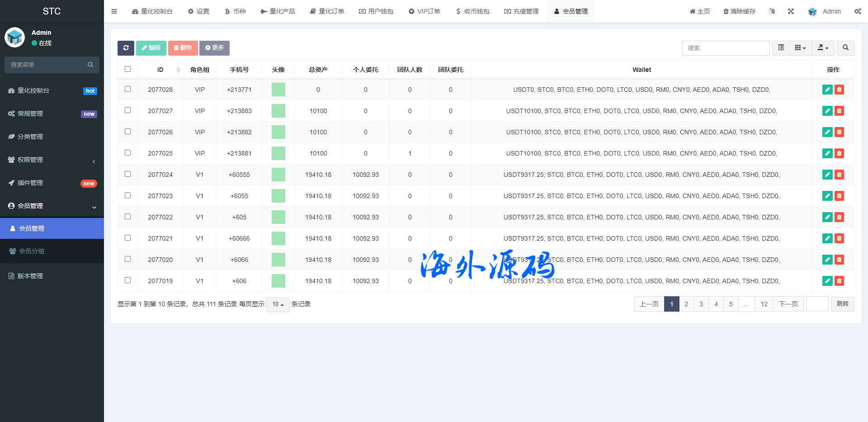
Task: Click the green edit icon for ID 2077028
Action: click(827, 90)
